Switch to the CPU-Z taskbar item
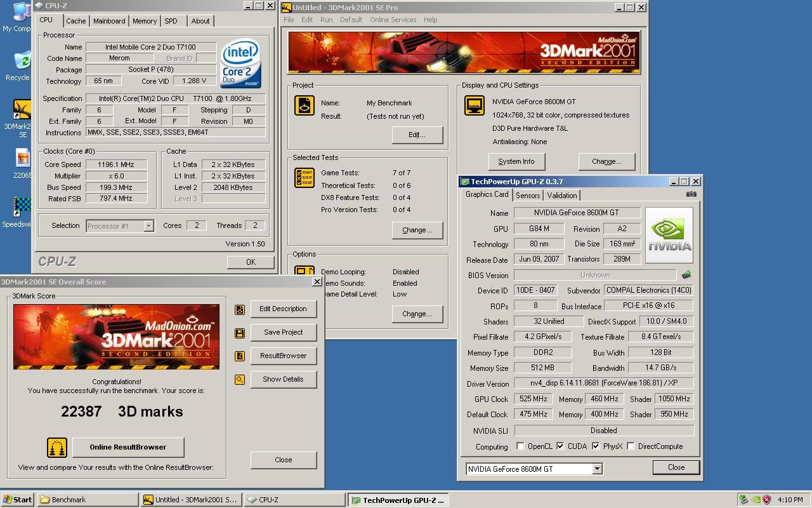 [294, 500]
